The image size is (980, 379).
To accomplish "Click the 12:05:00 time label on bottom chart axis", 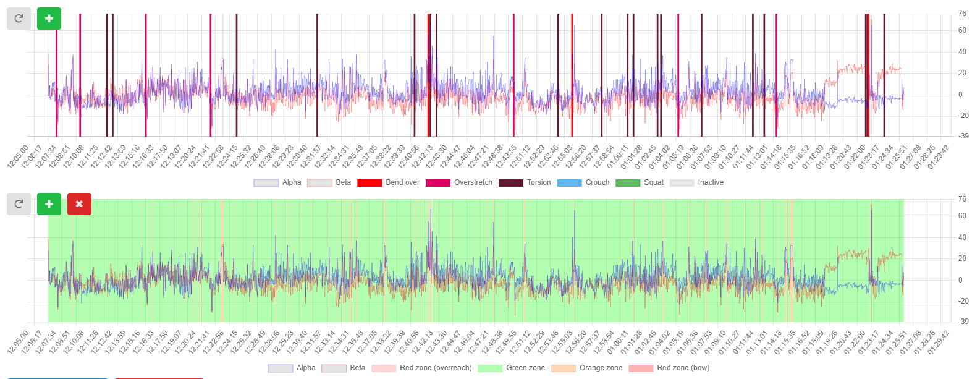I will (x=19, y=342).
